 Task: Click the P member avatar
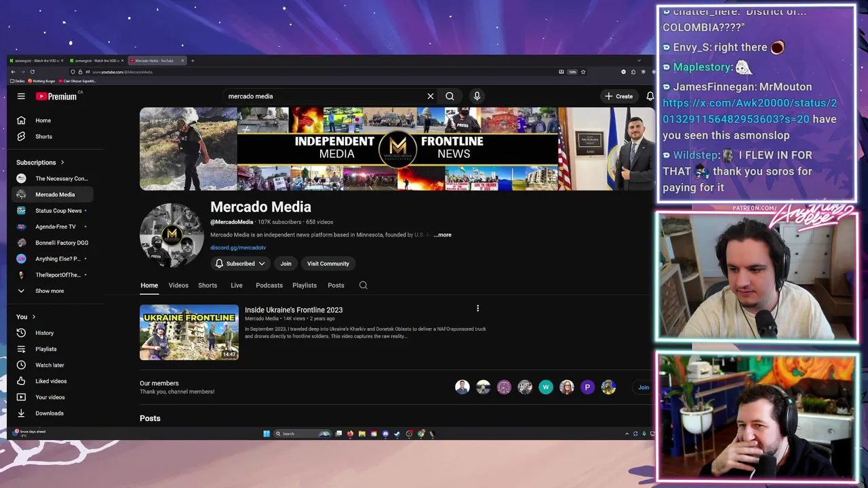(587, 388)
